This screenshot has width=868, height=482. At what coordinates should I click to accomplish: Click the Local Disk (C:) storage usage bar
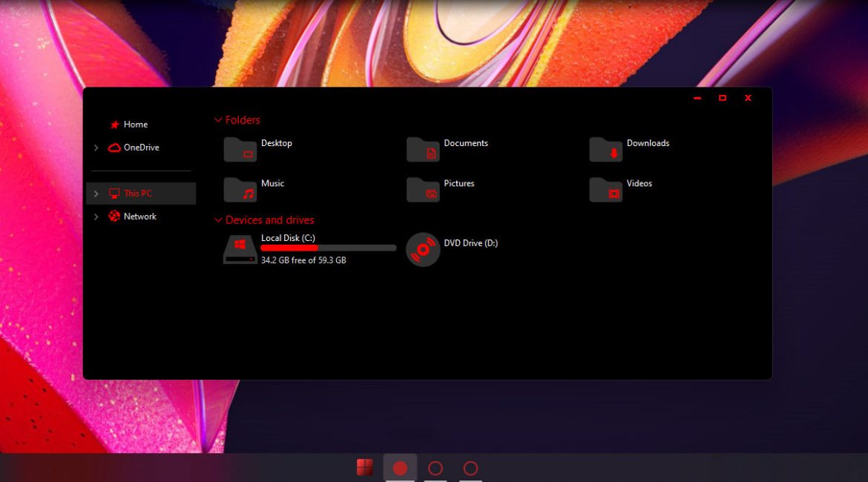pyautogui.click(x=328, y=248)
